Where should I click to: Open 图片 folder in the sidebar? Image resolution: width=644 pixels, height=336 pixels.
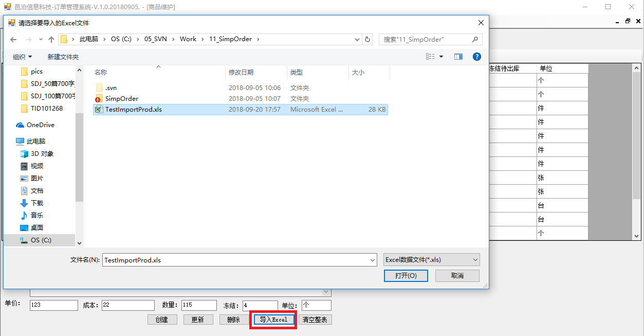[36, 178]
